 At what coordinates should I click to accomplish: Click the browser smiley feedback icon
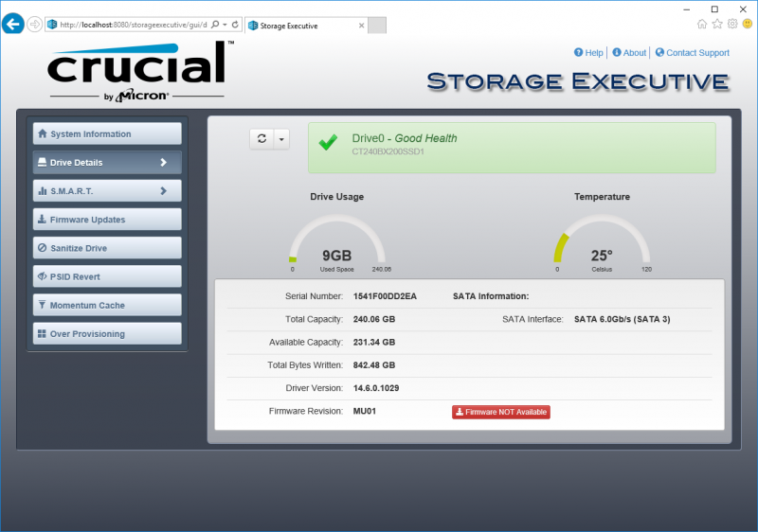click(x=748, y=24)
